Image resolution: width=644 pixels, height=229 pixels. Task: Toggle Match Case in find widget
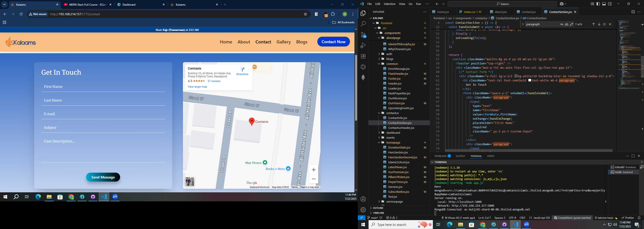click(561, 24)
